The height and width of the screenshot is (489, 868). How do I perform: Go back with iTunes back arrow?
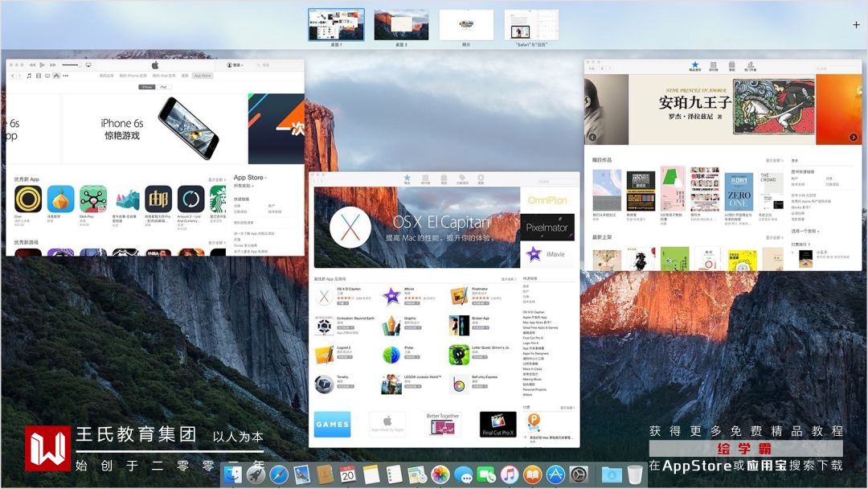[x=12, y=76]
